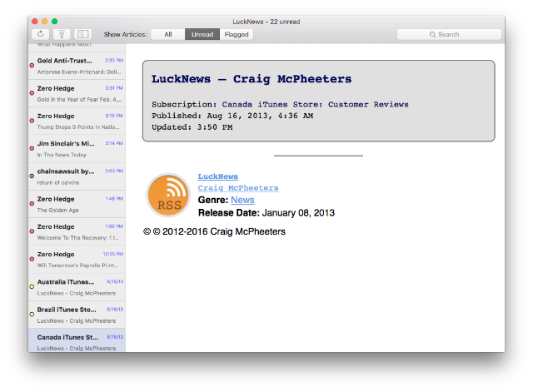
Task: Click unread dot on Gold Anti-Trust row
Action: point(32,65)
